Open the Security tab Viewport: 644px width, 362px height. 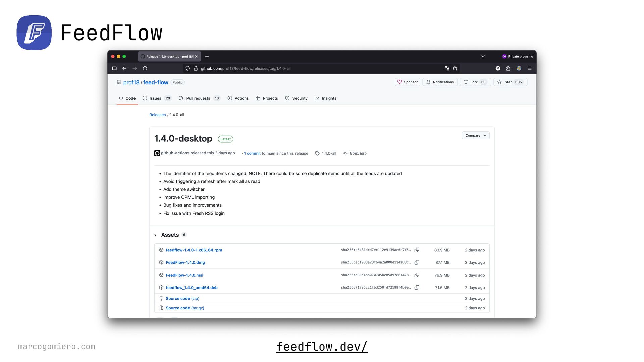[x=296, y=98]
